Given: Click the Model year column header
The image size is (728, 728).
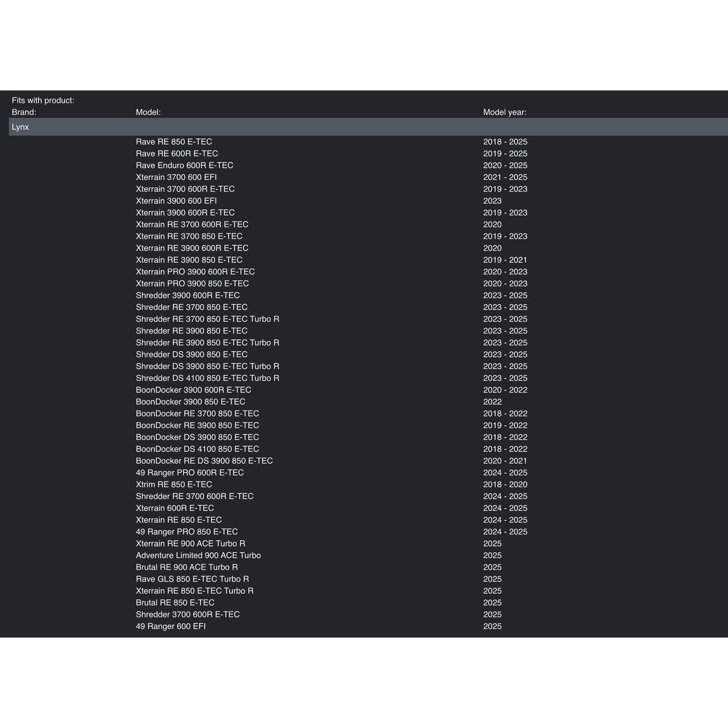Looking at the screenshot, I should tap(504, 112).
